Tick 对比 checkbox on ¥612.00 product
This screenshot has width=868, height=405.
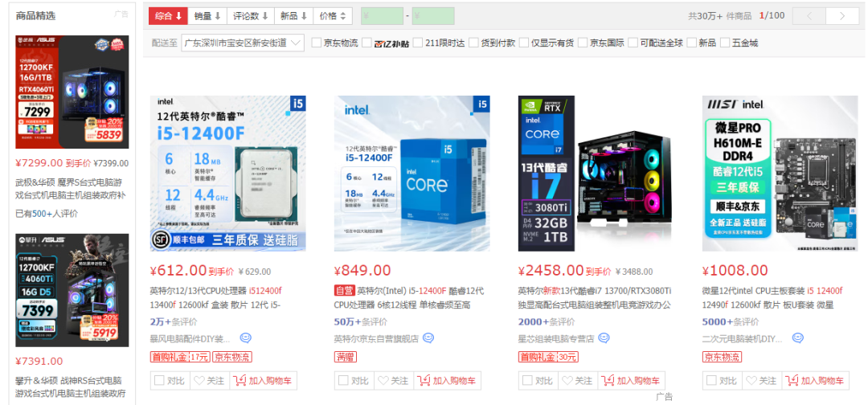[x=159, y=380]
